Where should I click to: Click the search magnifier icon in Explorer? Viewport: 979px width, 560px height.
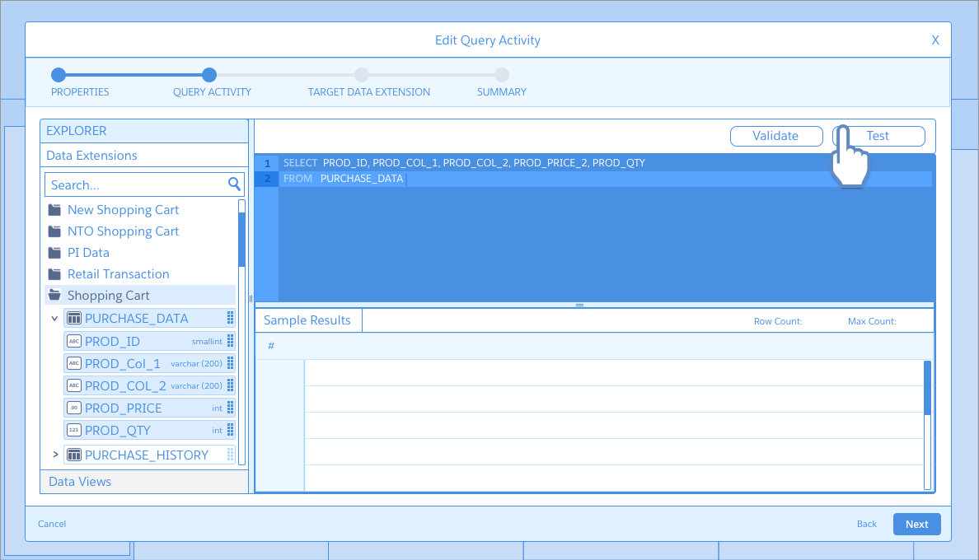tap(234, 184)
